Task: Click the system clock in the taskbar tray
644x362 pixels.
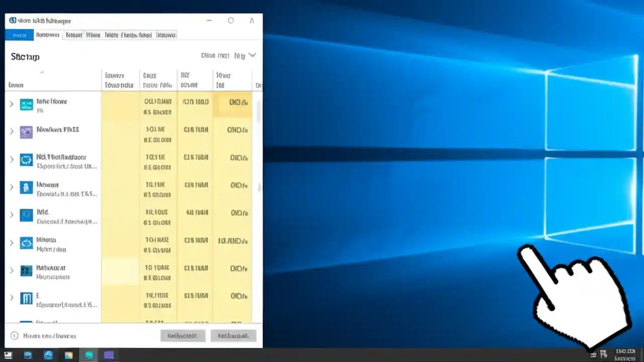Action: pyautogui.click(x=625, y=355)
